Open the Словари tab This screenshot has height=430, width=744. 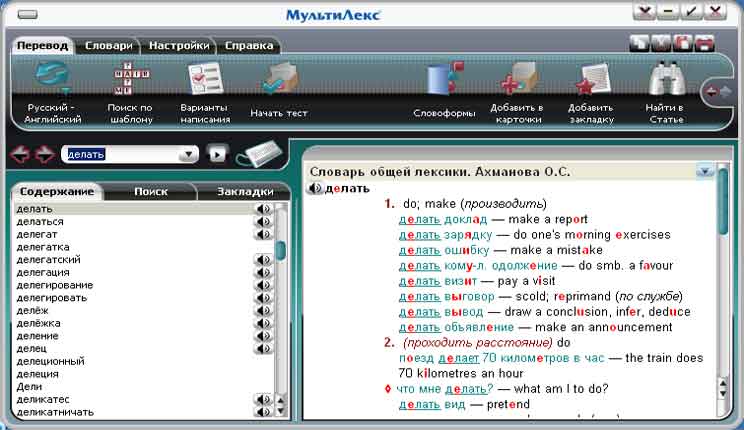point(109,46)
